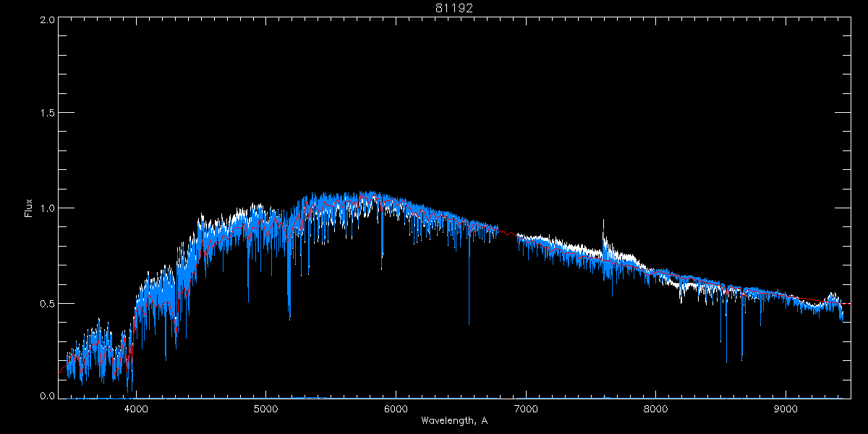
Task: Click the Flux y-axis label
Action: pos(29,208)
